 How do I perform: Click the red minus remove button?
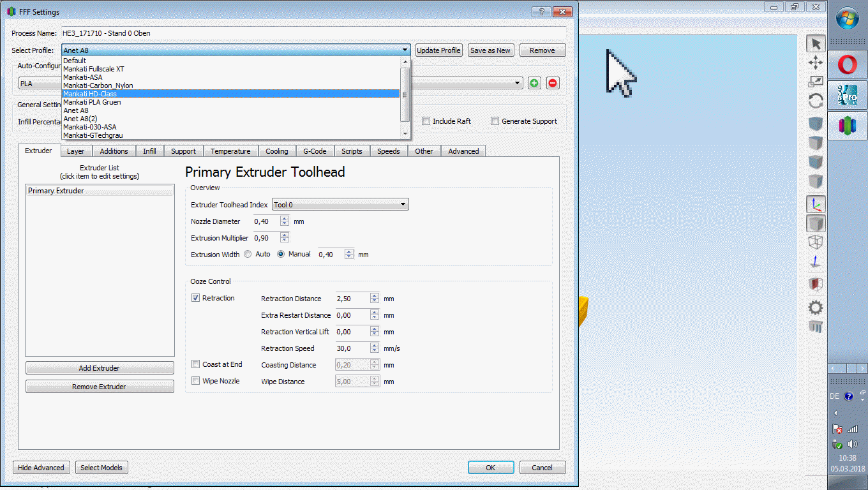pos(553,83)
